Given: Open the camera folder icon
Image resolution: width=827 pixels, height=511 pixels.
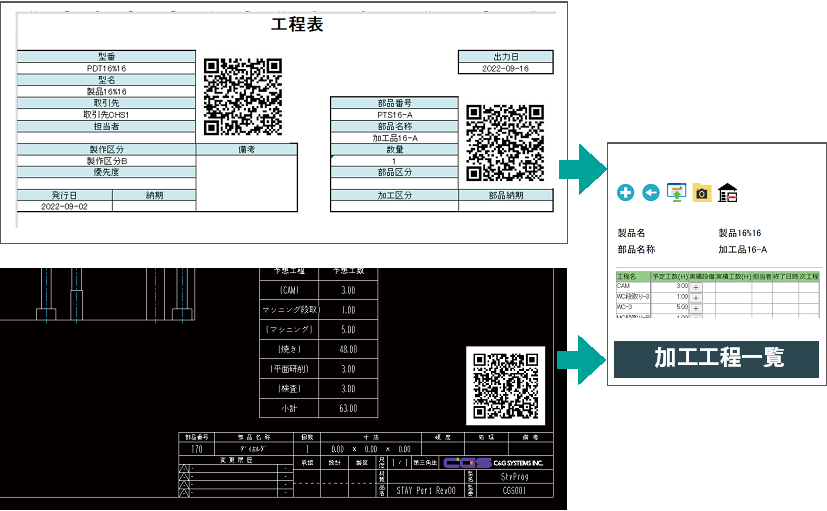Looking at the screenshot, I should (x=702, y=192).
